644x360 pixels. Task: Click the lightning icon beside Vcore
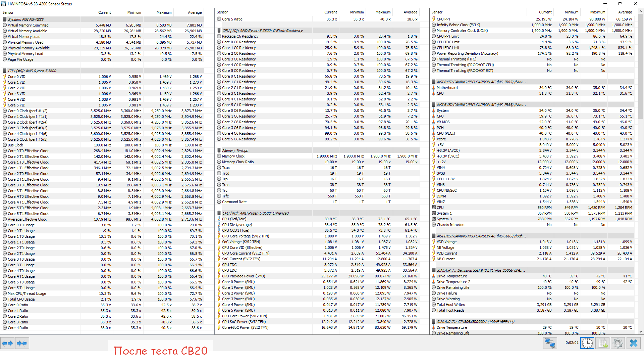coord(434,139)
